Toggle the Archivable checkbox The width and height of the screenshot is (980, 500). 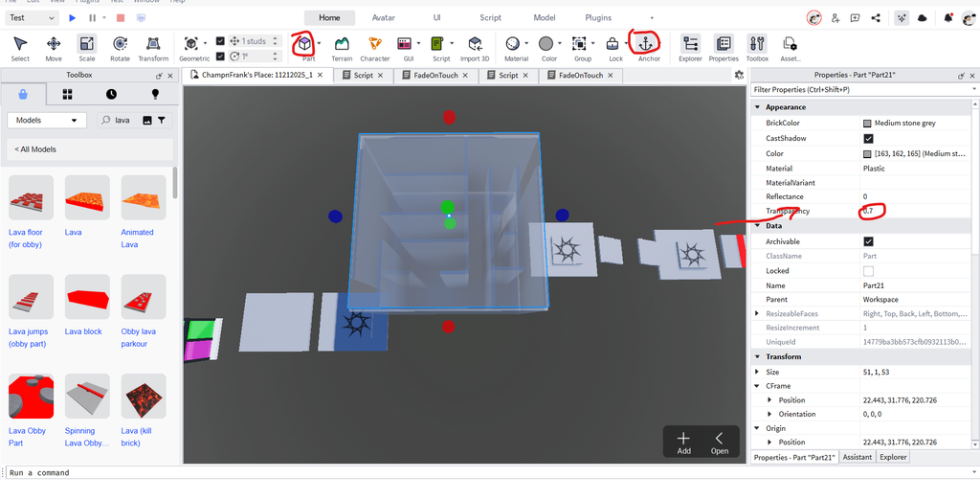coord(868,241)
